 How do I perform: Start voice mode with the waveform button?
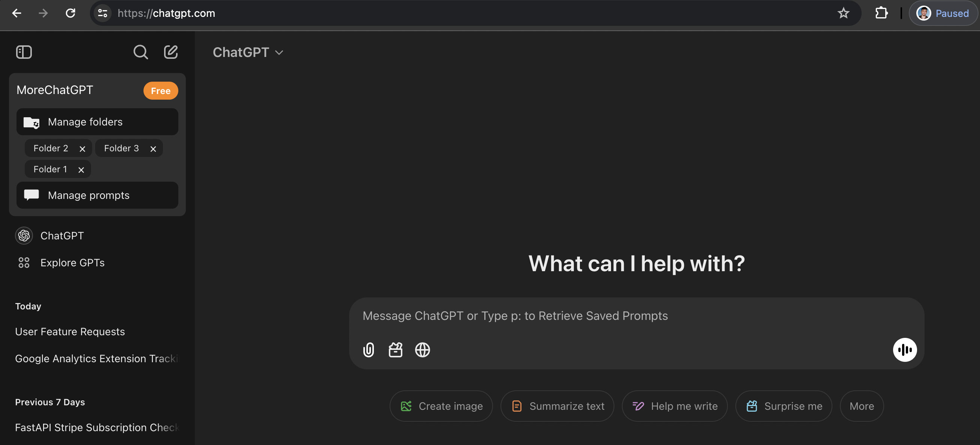905,349
